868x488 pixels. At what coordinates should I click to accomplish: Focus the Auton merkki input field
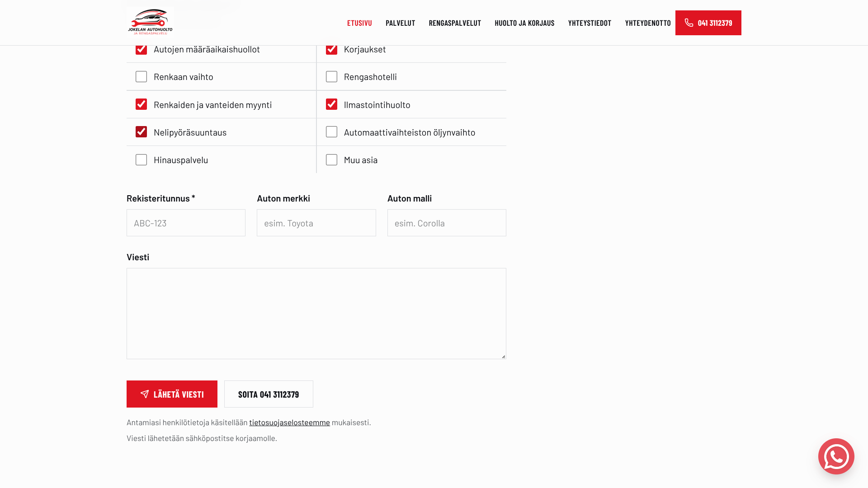click(316, 223)
